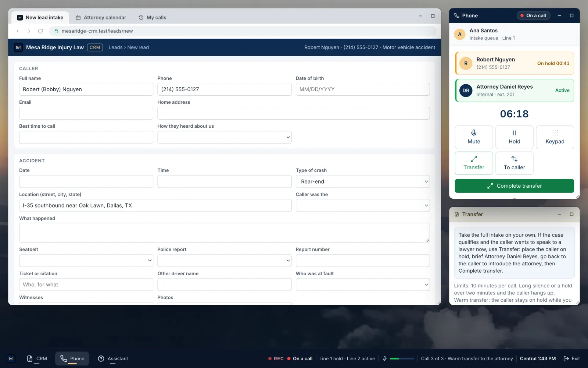
Task: Select Robert Nguyen on-hold call card
Action: tap(514, 63)
